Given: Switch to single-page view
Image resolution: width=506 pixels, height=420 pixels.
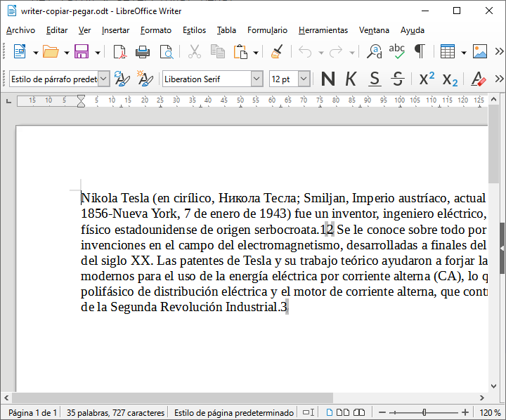Looking at the screenshot, I should (x=329, y=412).
